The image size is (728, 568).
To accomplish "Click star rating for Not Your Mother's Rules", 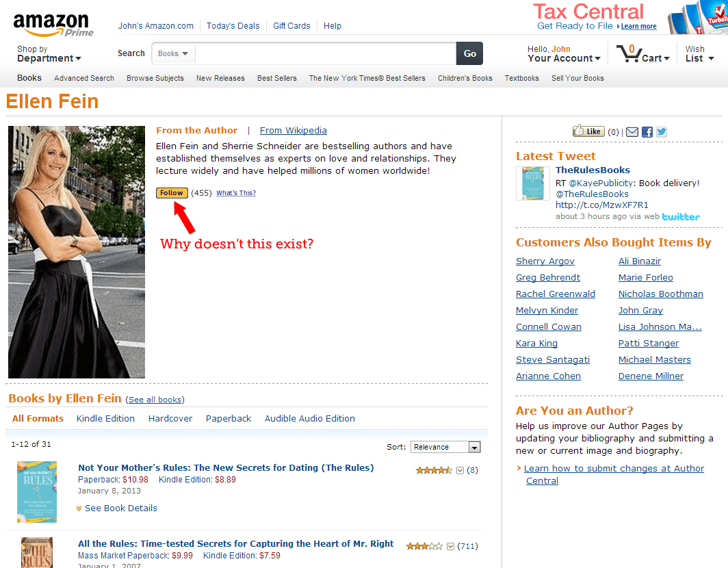I will [x=432, y=470].
